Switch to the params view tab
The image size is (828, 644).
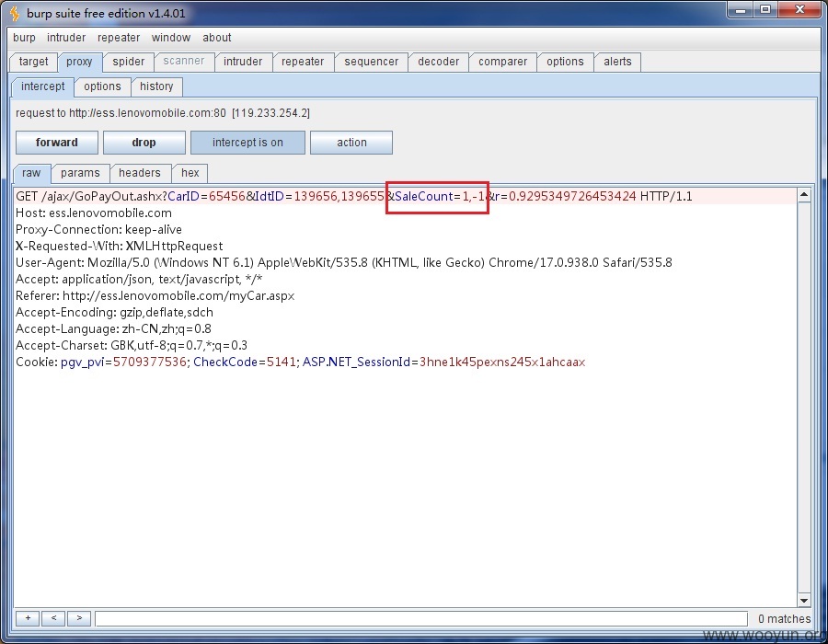(80, 173)
